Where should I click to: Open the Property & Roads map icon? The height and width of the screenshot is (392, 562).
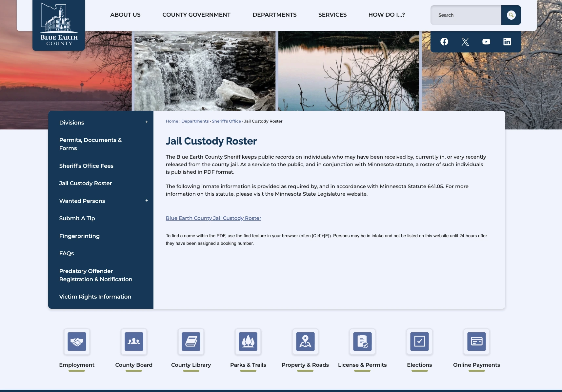point(305,342)
